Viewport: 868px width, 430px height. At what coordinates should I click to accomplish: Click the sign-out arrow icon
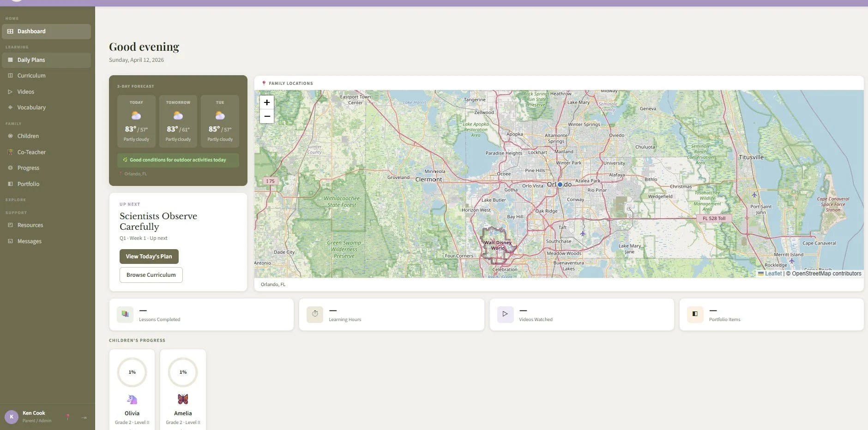[84, 418]
